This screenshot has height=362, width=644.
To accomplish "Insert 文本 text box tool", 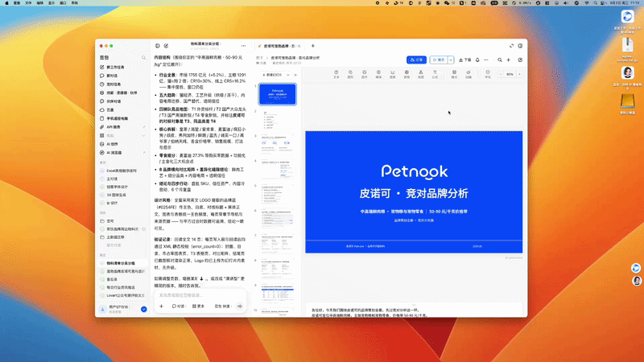I will coord(336,74).
